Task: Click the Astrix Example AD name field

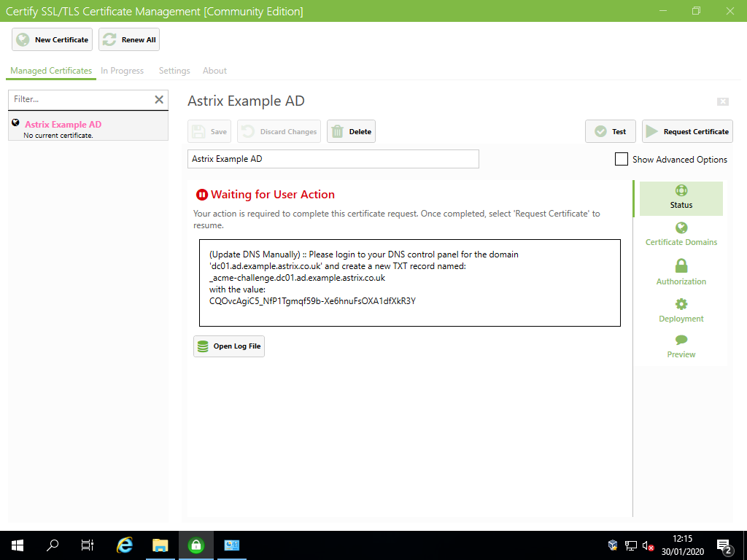Action: coord(333,159)
